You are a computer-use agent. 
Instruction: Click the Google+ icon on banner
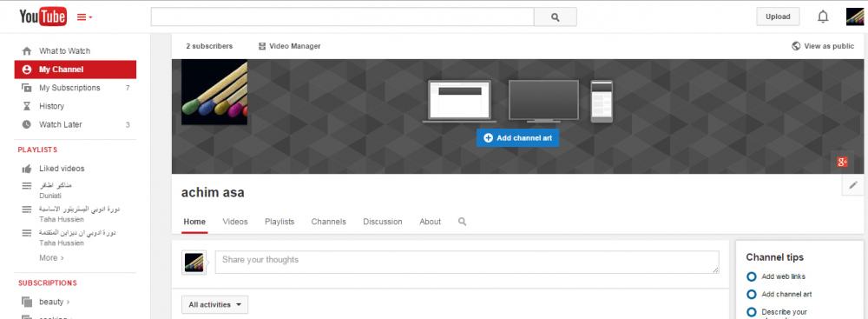[842, 162]
